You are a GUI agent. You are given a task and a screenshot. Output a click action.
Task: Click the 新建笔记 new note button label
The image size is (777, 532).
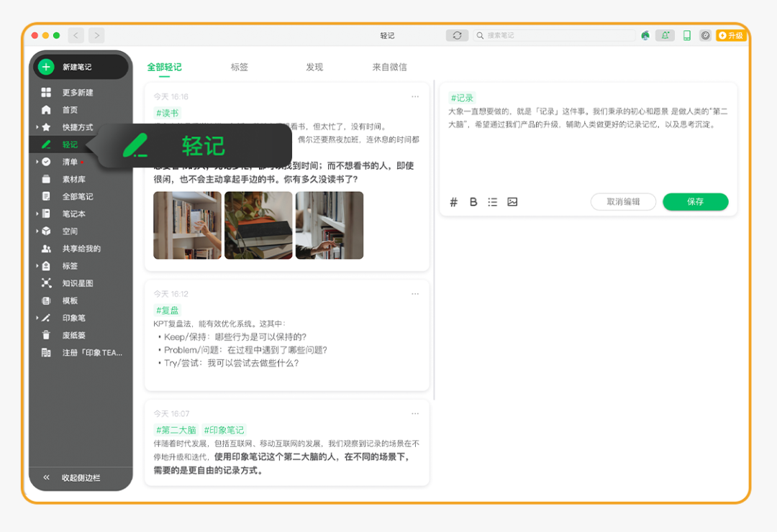click(77, 67)
